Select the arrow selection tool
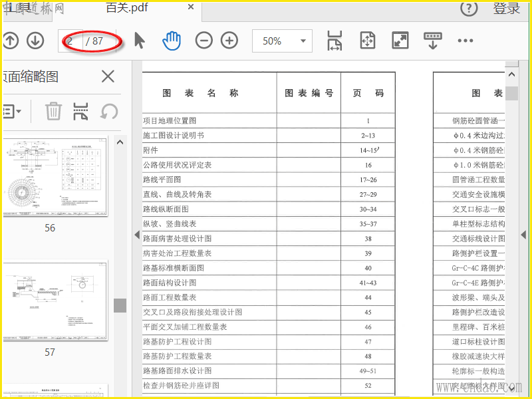The width and height of the screenshot is (532, 399). click(140, 41)
